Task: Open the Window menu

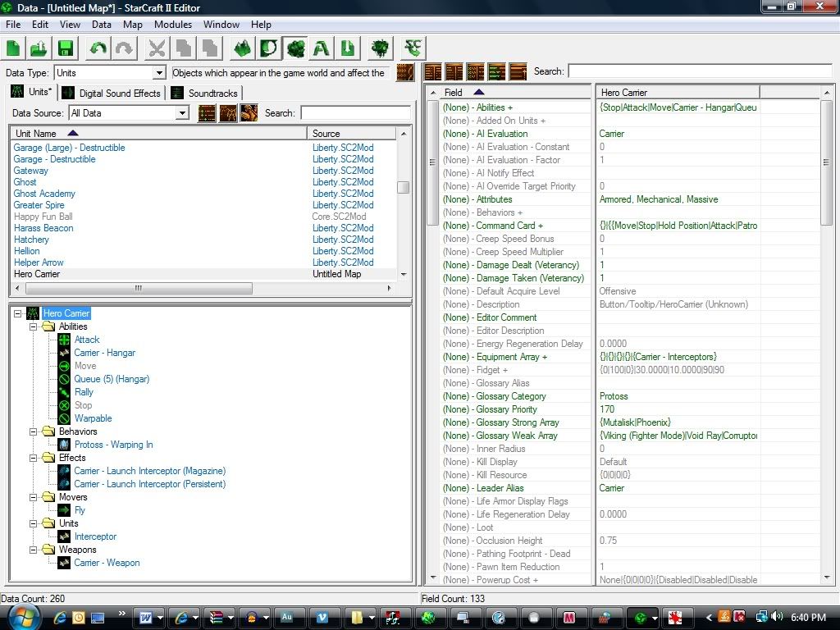Action: point(221,25)
